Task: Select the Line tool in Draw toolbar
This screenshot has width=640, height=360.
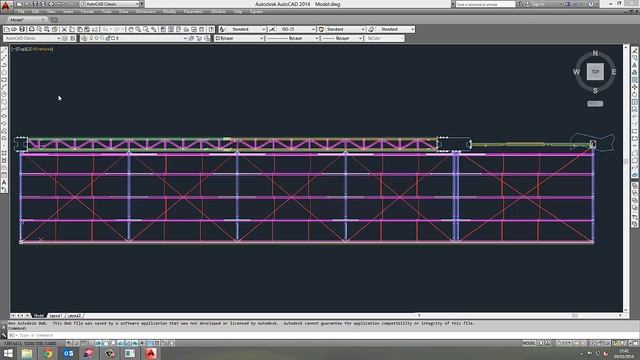Action: point(4,51)
